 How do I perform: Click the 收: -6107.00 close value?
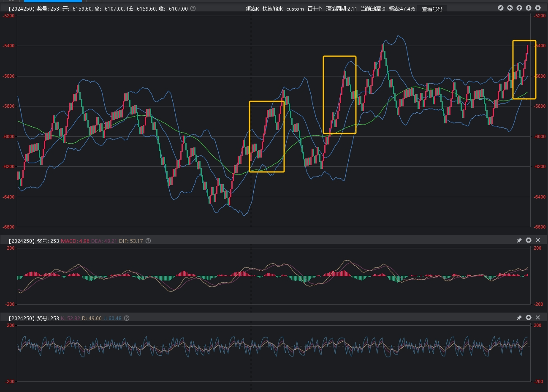173,8
